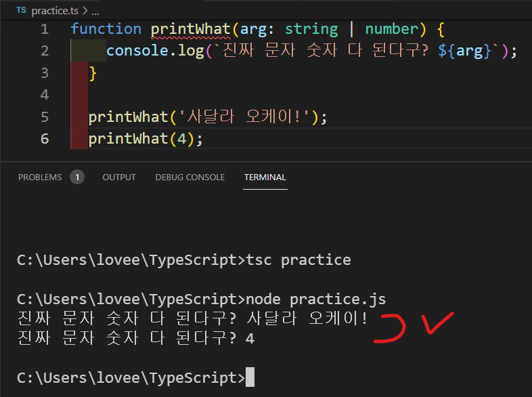Click the printWhat(4) call on line 6

pos(146,139)
